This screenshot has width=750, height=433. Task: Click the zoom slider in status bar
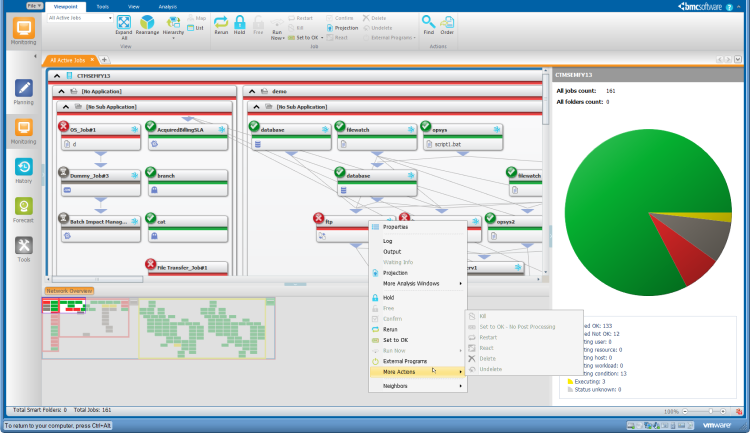click(707, 411)
